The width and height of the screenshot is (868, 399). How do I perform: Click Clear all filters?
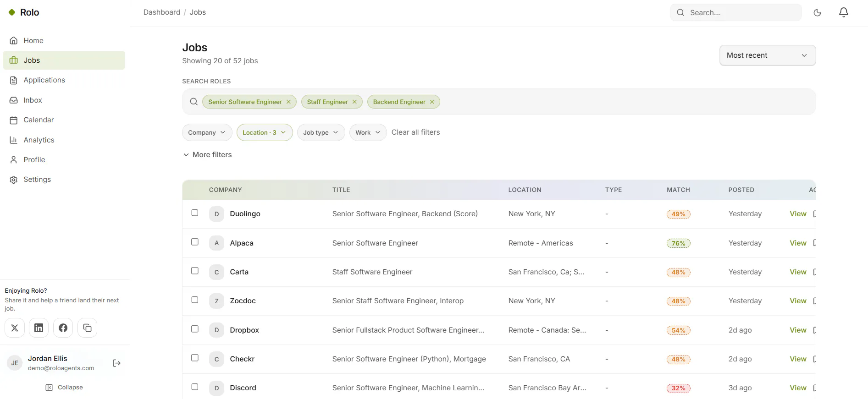(x=415, y=132)
